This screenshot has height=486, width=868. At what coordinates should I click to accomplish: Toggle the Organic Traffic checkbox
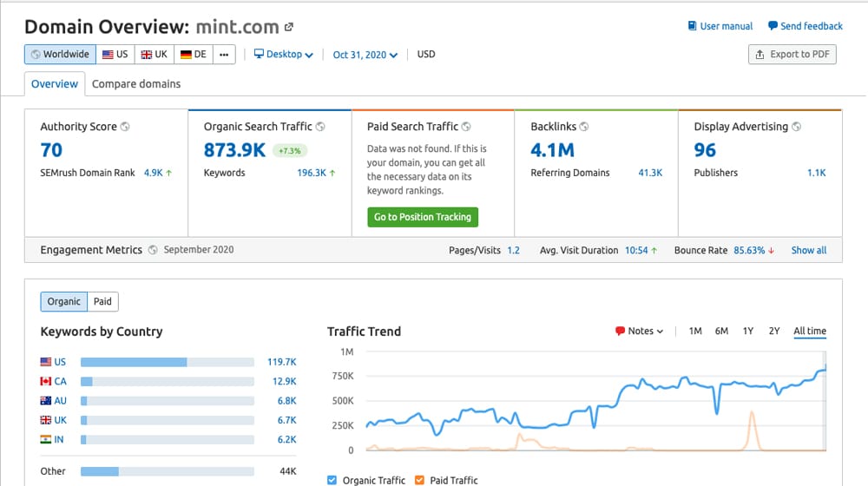coord(332,480)
